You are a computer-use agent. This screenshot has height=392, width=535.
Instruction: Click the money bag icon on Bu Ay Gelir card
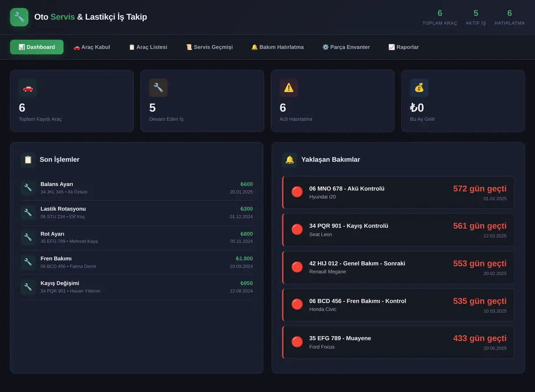pos(419,88)
